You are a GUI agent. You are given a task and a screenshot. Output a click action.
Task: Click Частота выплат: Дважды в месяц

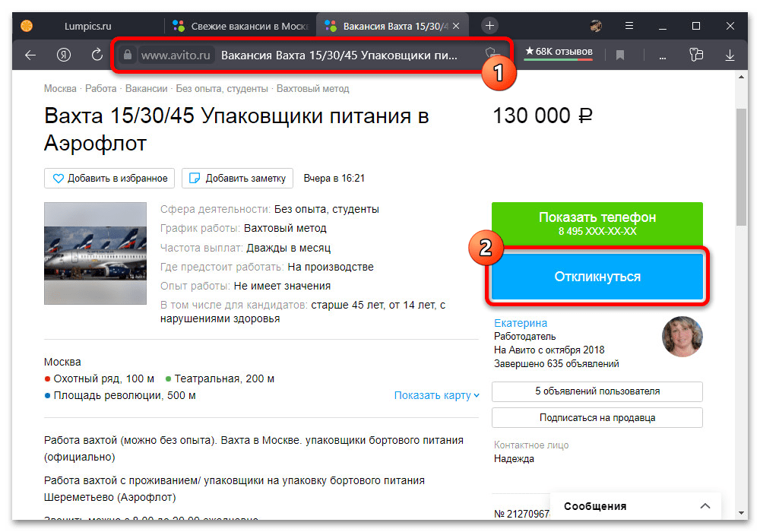245,248
